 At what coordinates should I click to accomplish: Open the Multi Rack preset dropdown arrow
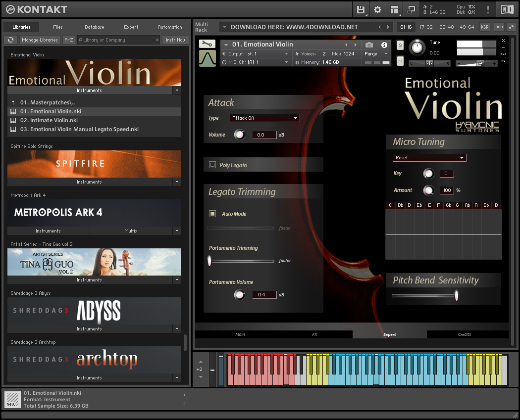pos(224,27)
